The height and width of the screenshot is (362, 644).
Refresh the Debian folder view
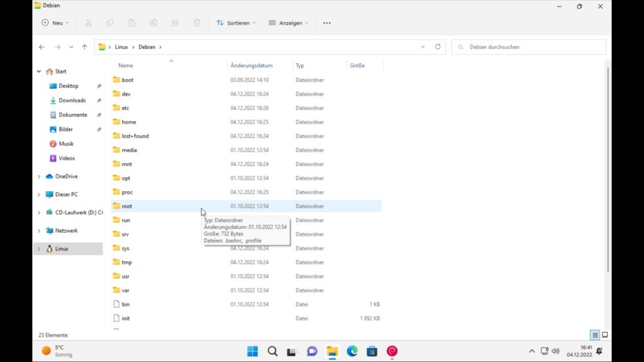438,47
